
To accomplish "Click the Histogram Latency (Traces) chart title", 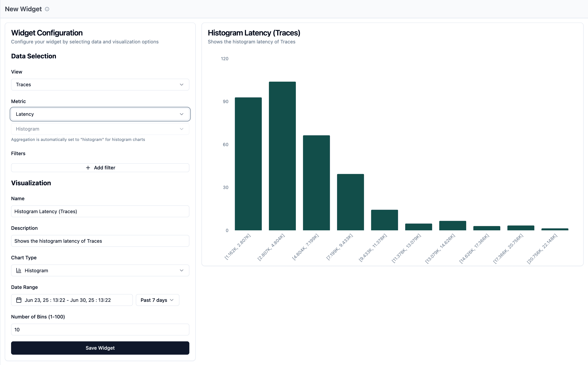I will click(254, 33).
